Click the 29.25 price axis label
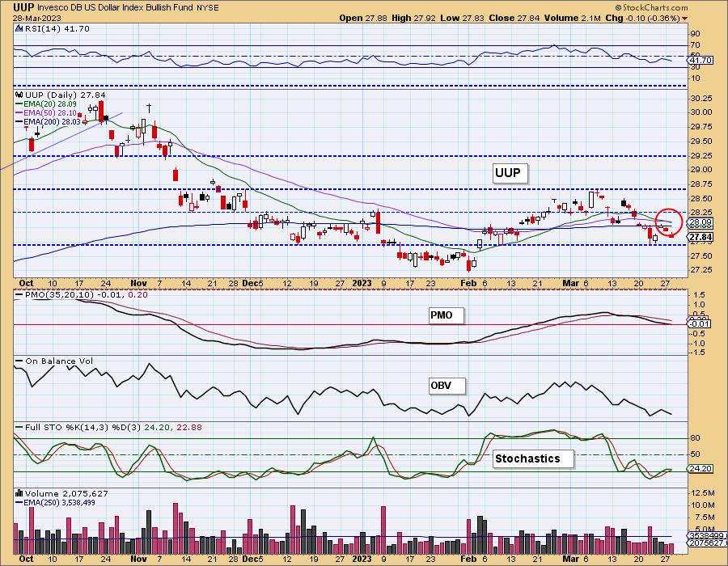The width and height of the screenshot is (728, 566). click(702, 156)
